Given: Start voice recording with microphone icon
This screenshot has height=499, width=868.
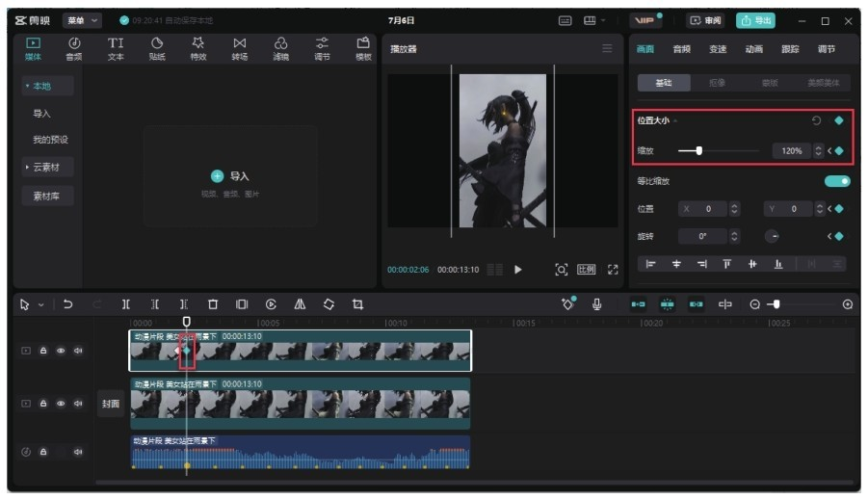Looking at the screenshot, I should click(x=596, y=304).
